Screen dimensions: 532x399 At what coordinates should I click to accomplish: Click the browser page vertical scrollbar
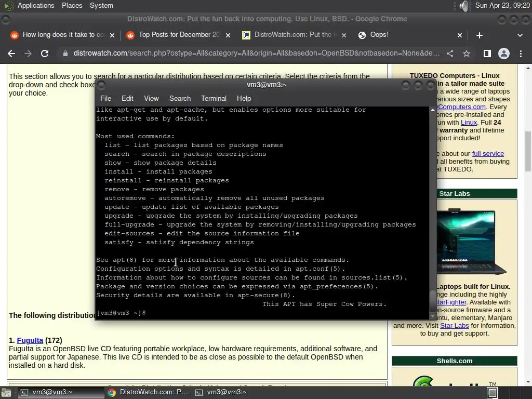coord(528,151)
